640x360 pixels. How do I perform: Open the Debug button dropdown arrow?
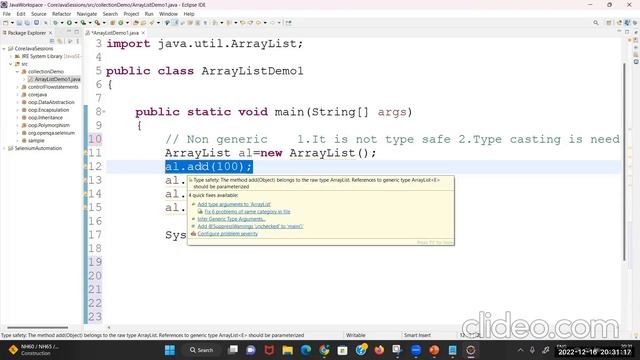coord(62,23)
